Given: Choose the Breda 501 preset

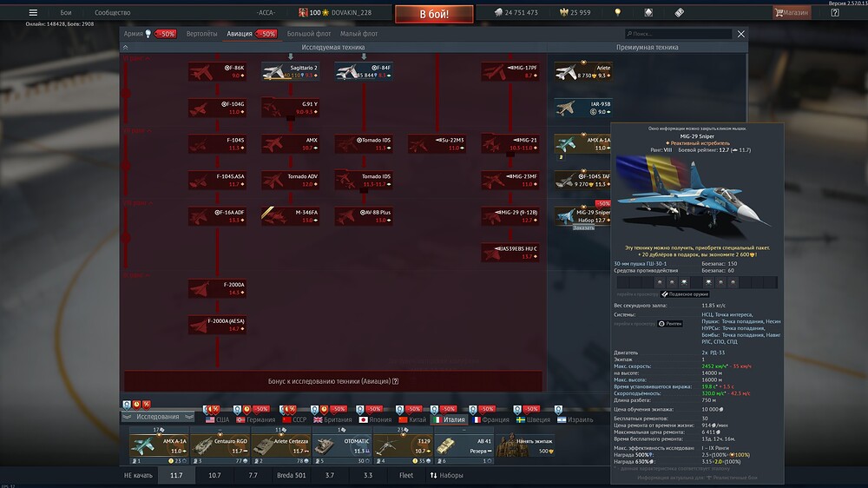Looking at the screenshot, I should click(x=291, y=475).
